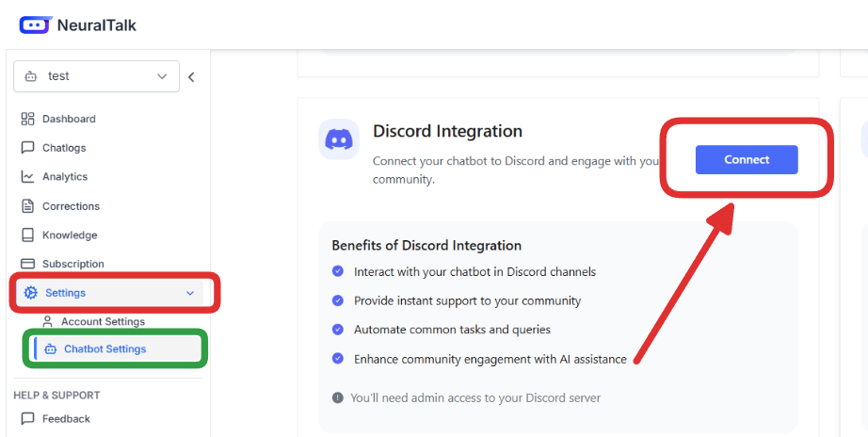Viewport: 868px width, 437px height.
Task: Select Chatbot Settings
Action: click(x=118, y=348)
